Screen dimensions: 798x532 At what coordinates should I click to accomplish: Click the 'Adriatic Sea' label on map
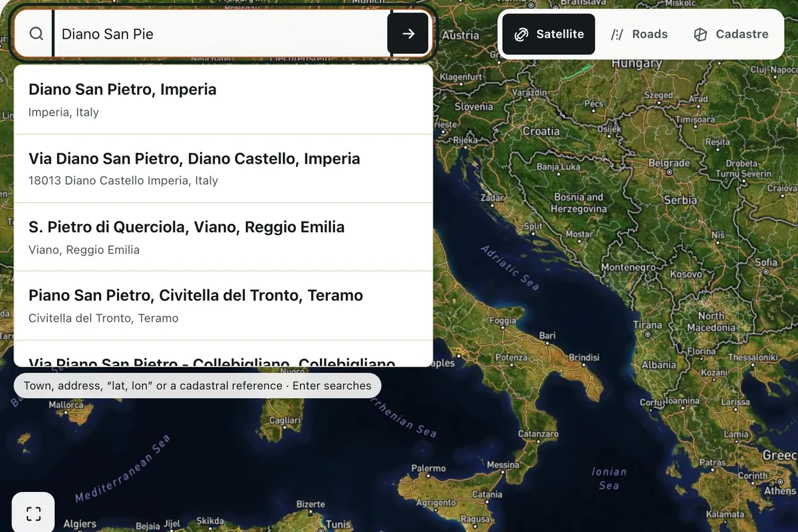pos(509,267)
